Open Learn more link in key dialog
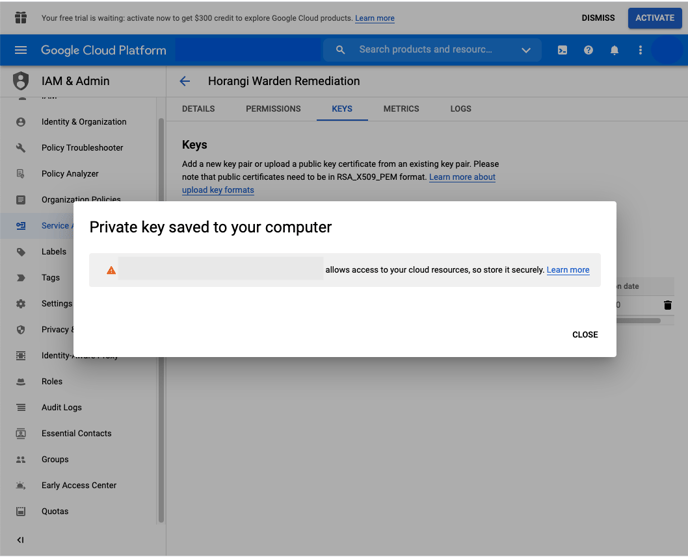This screenshot has height=557, width=688. [568, 270]
